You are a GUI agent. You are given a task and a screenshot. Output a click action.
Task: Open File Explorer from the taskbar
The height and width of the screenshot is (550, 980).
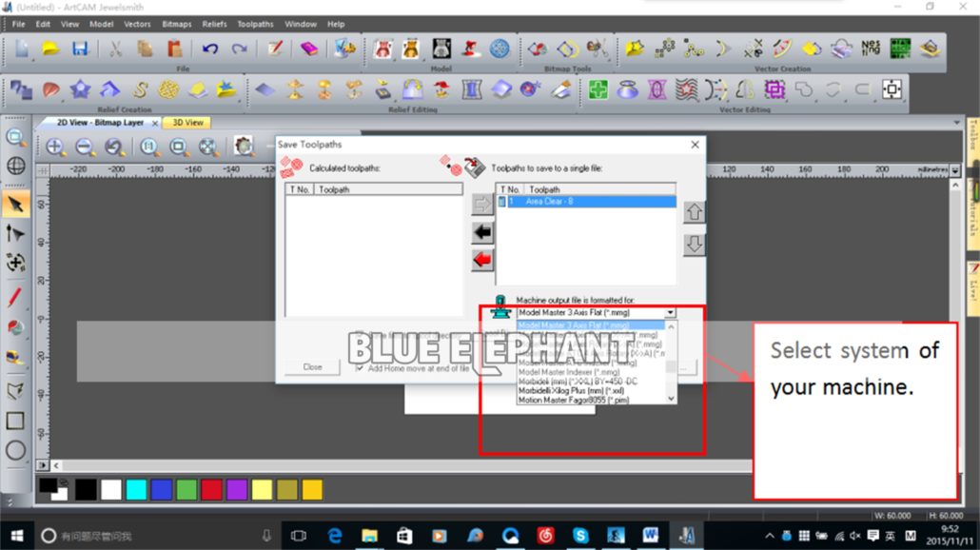(369, 536)
